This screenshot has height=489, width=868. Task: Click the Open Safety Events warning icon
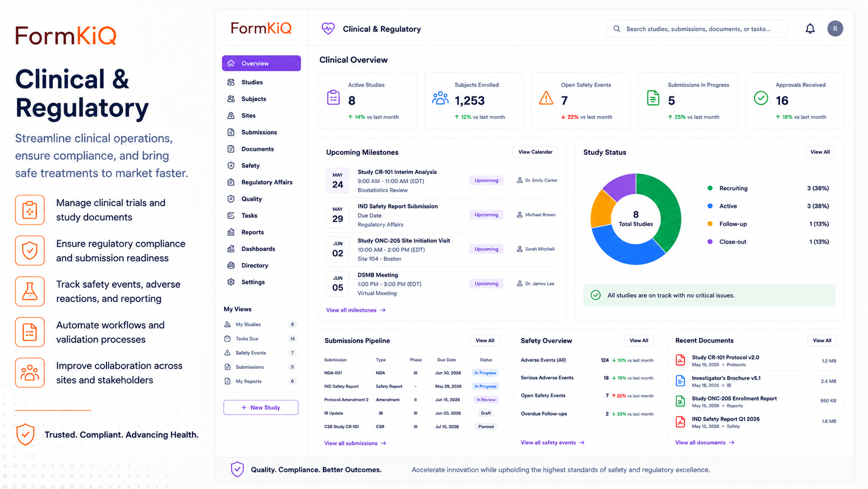pos(546,98)
